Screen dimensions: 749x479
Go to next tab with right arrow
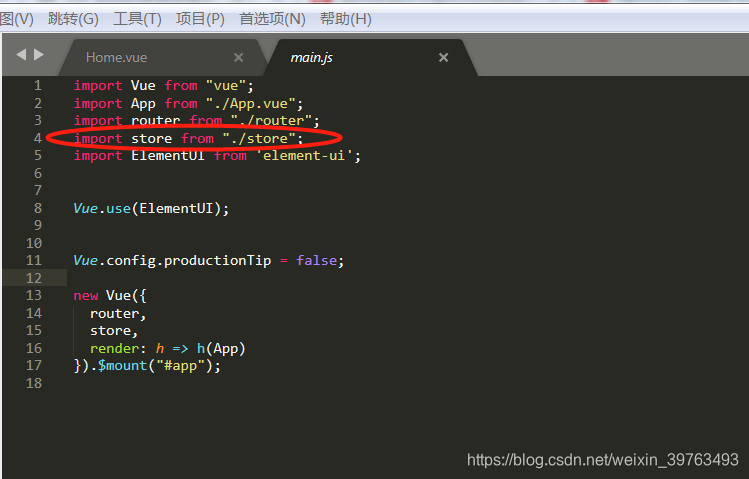(39, 54)
